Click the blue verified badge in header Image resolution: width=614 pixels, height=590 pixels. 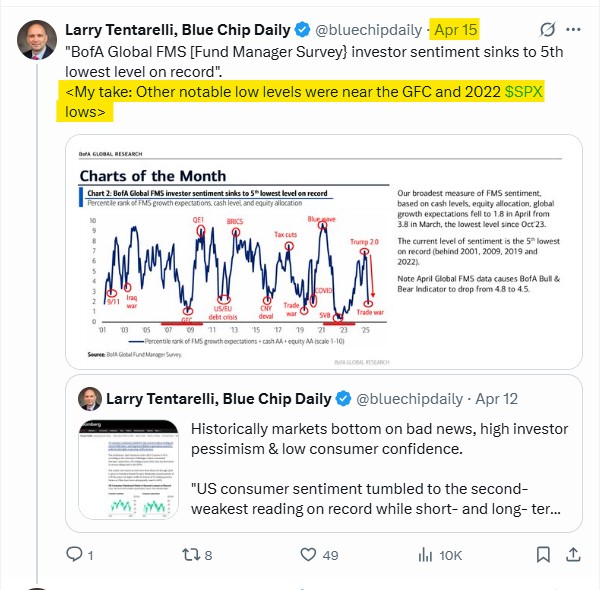coord(302,30)
